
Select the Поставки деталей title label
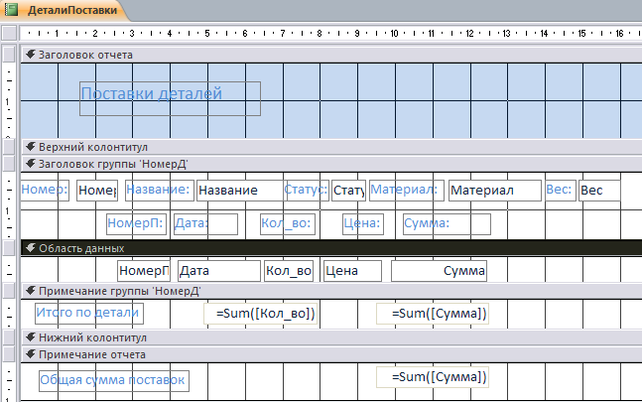coord(170,98)
